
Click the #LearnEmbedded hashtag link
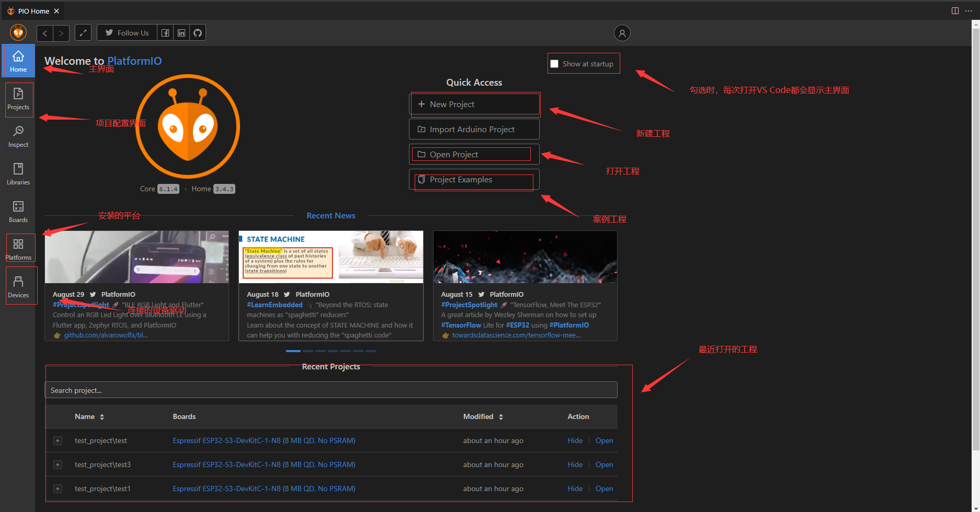pyautogui.click(x=275, y=305)
